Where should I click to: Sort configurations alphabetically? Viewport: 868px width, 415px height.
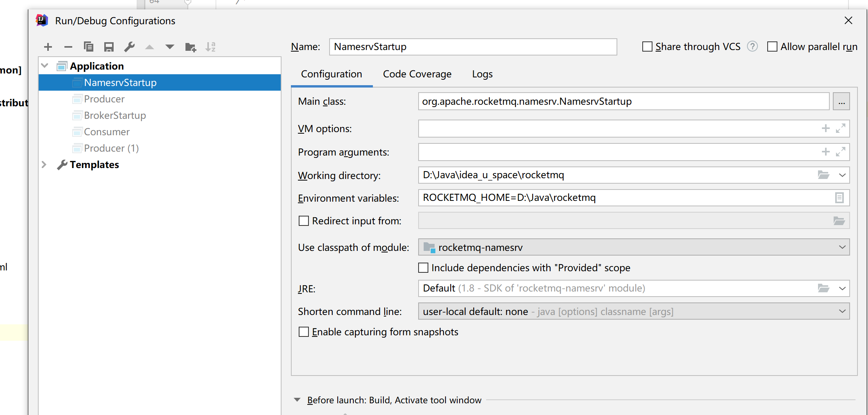pos(211,47)
